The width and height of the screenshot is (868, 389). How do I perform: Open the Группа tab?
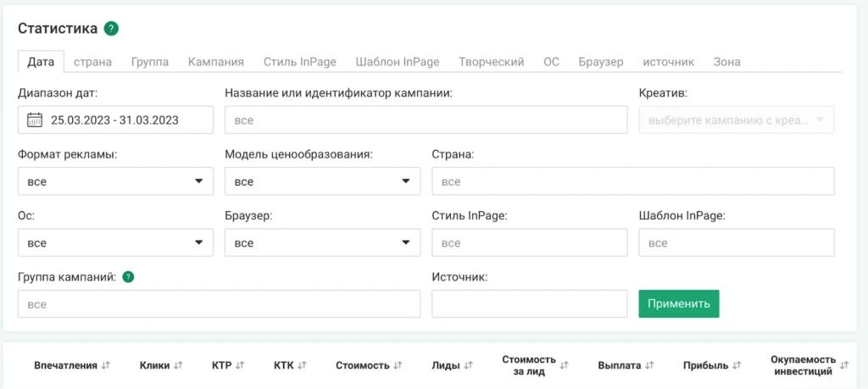150,62
